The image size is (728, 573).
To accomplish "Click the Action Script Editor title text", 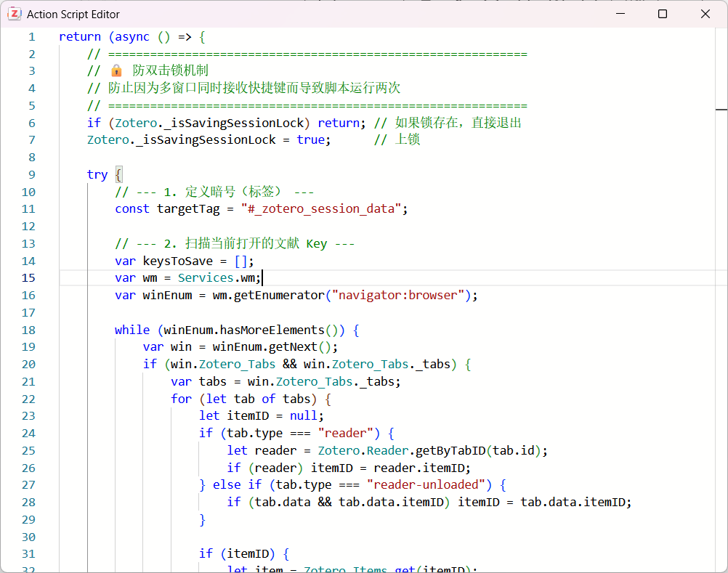I will [73, 15].
